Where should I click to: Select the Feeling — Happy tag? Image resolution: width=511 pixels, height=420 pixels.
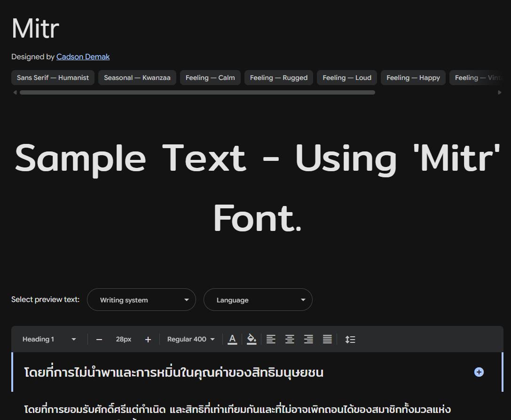point(413,78)
